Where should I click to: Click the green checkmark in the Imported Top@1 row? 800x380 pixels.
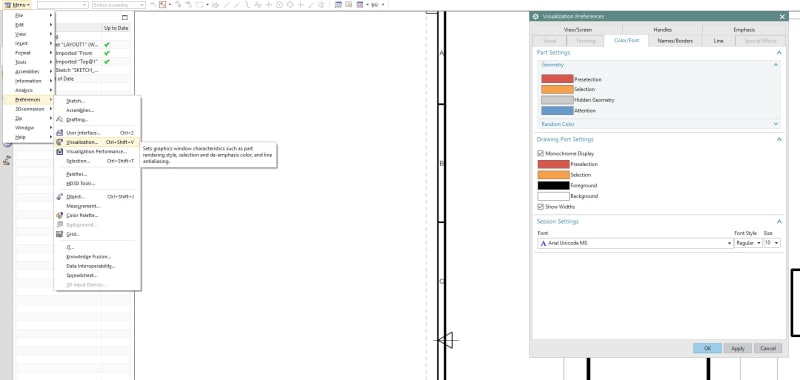[107, 62]
